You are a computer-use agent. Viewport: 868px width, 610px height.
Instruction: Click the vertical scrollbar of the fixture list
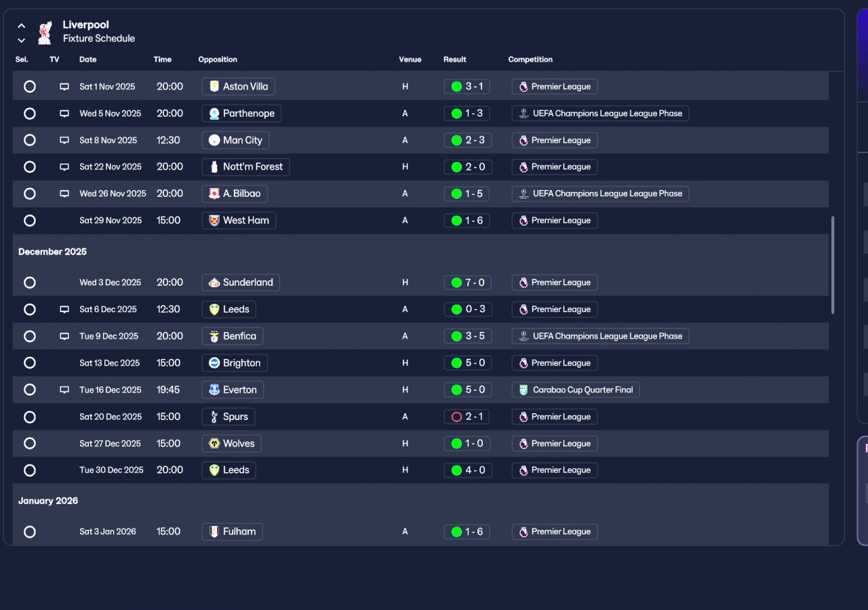point(833,265)
